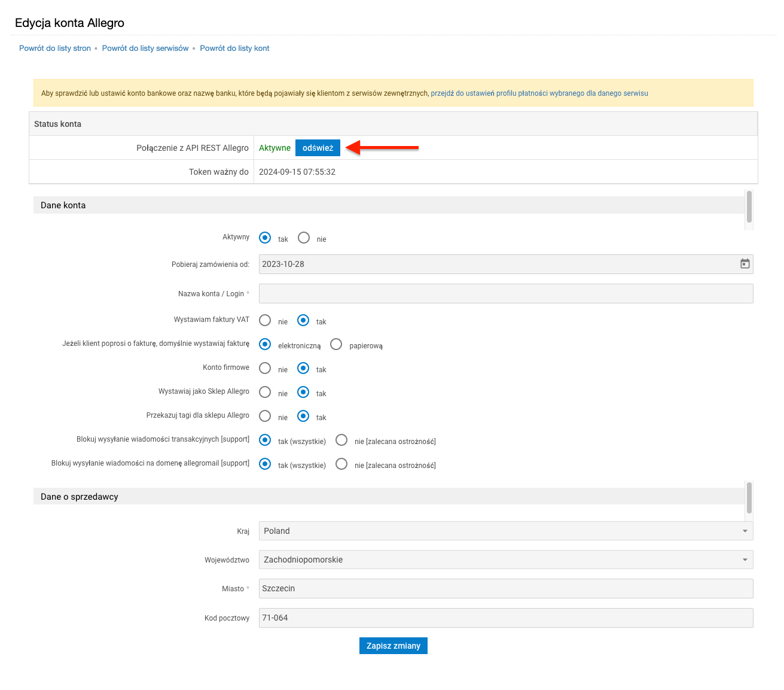Select 'tak (wszystkie)' for allegromail domain block
The image size is (784, 690).
[265, 464]
